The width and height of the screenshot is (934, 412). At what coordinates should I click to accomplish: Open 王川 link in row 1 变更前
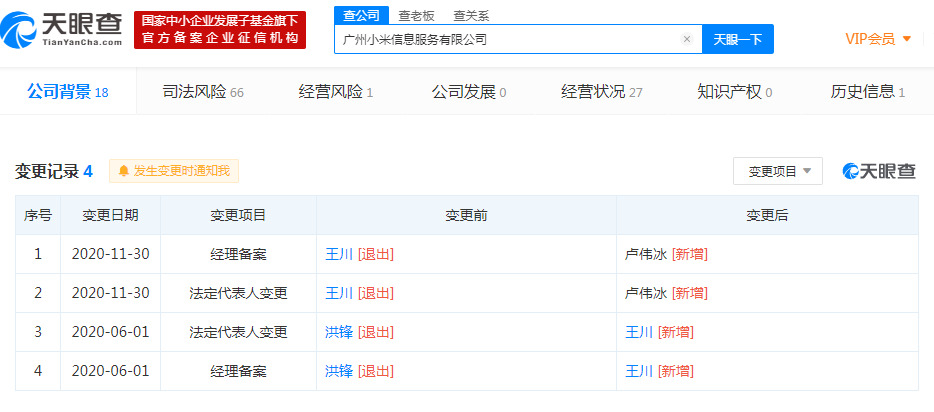(339, 254)
